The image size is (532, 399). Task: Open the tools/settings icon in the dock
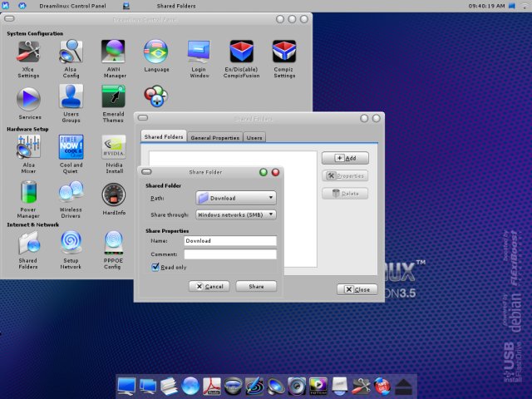coord(361,386)
